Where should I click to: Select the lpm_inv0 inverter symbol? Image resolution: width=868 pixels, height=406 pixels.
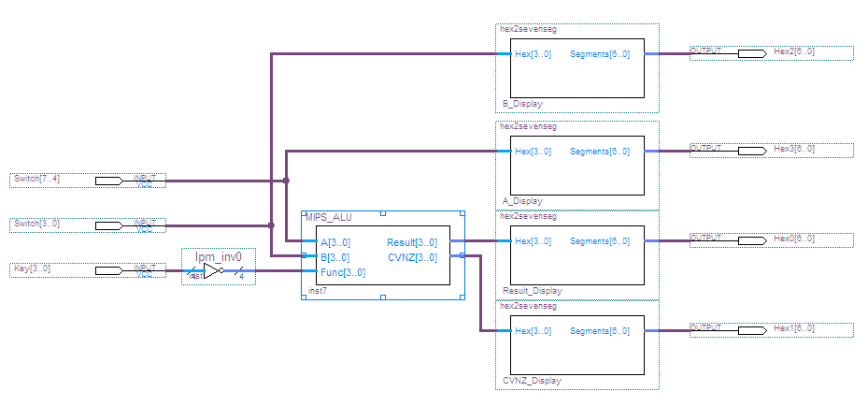(213, 271)
